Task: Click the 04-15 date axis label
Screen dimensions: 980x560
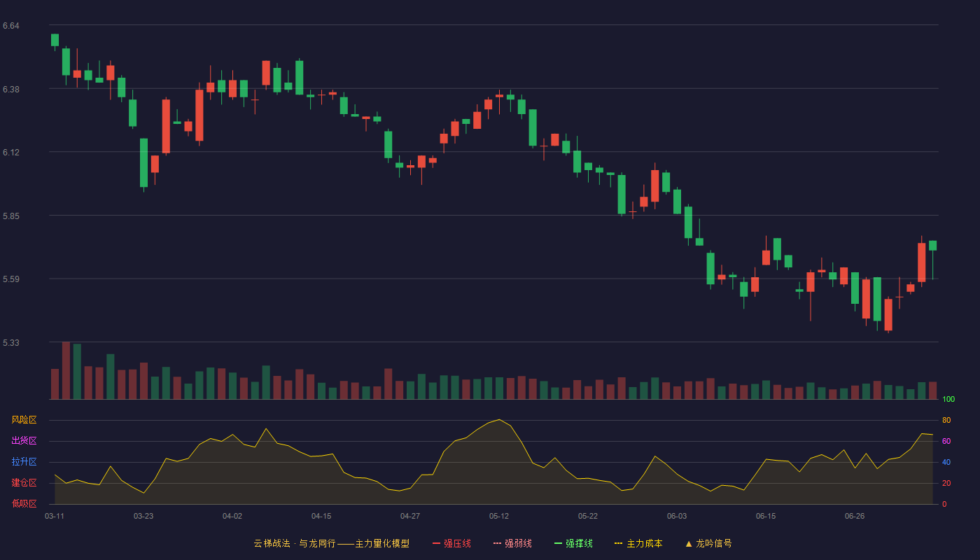Action: [321, 516]
